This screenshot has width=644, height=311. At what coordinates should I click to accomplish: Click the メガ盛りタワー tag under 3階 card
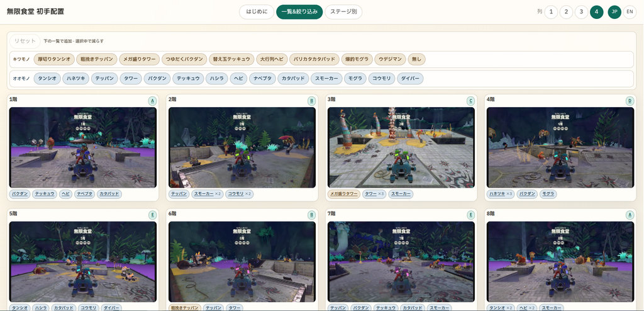[x=344, y=194]
